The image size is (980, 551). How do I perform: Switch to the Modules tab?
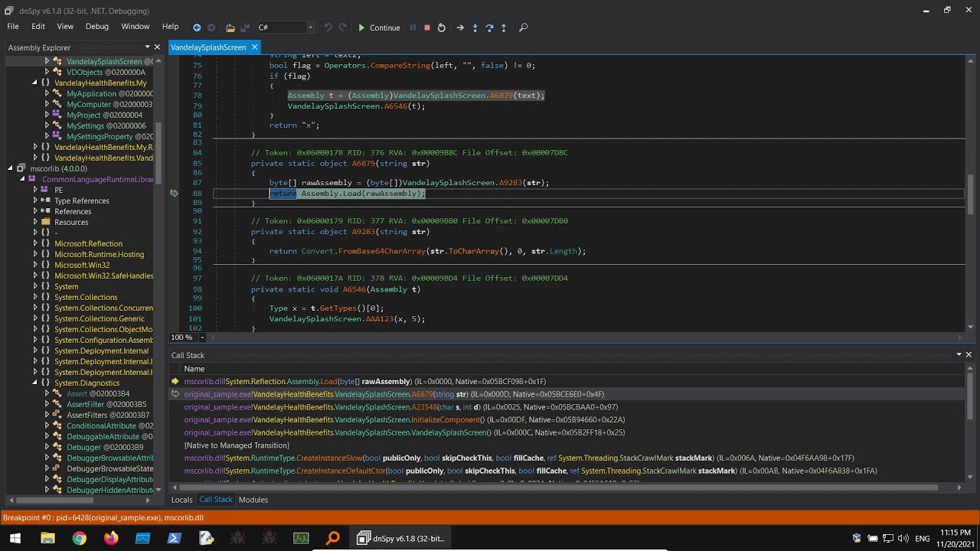tap(253, 500)
